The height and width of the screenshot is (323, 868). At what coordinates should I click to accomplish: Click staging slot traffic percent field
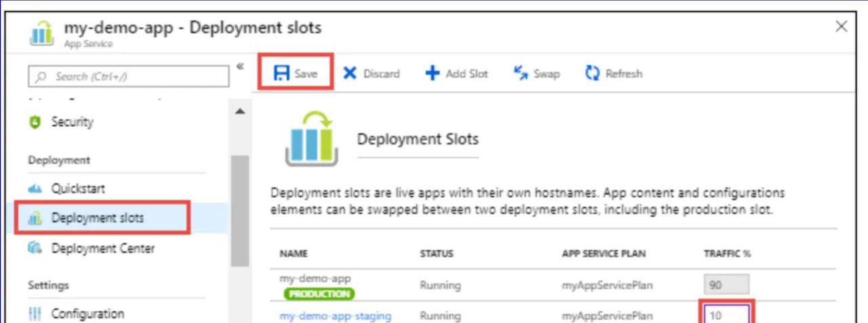point(727,315)
